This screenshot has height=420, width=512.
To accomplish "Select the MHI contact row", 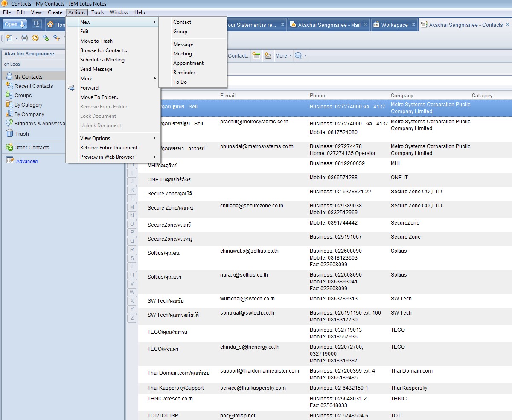I will coord(325,166).
